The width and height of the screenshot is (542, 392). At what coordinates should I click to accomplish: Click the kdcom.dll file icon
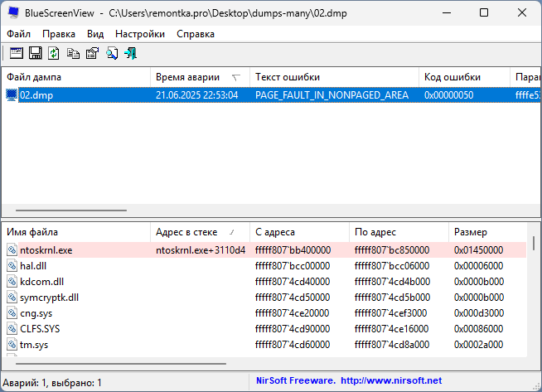pos(12,282)
